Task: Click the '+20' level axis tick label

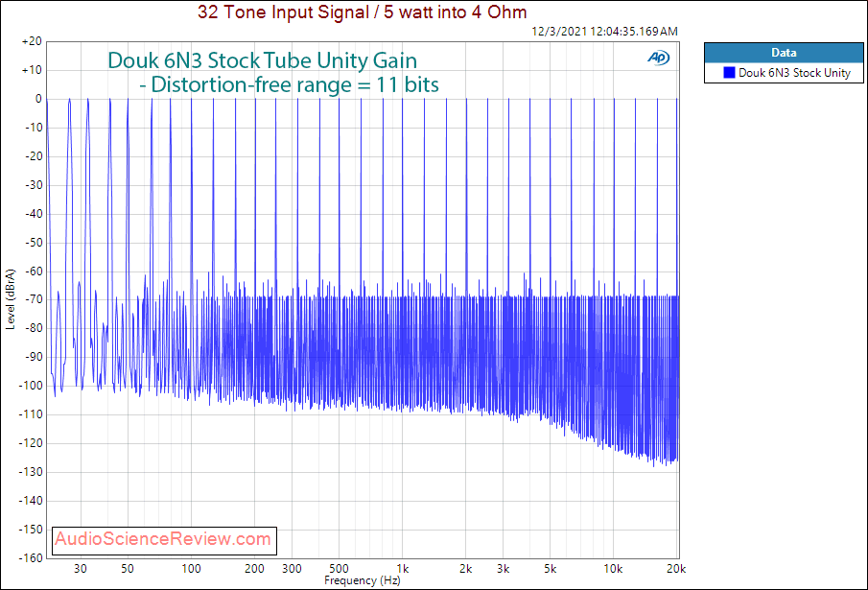Action: [x=32, y=41]
